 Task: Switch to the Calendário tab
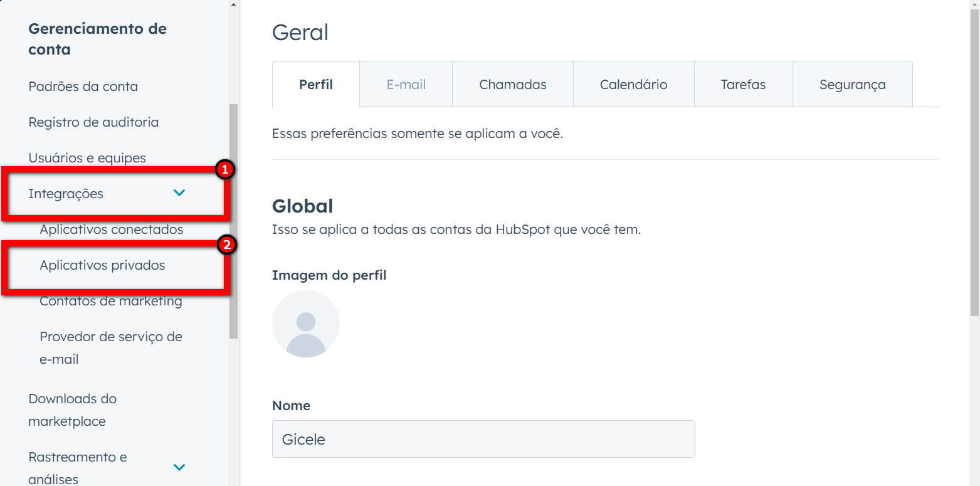click(x=633, y=83)
